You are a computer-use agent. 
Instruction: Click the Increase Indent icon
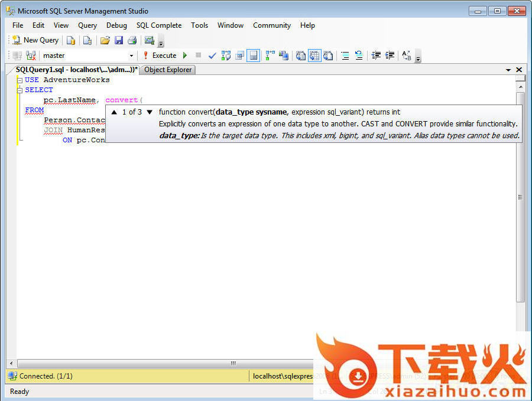tap(390, 56)
